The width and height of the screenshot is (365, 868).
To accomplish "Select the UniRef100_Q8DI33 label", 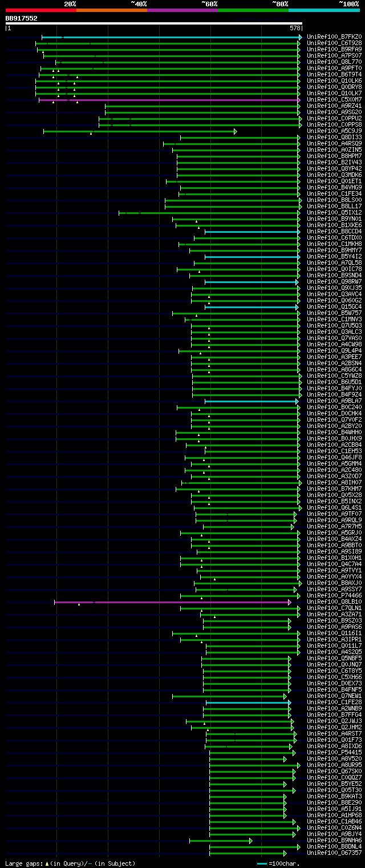I will [x=334, y=137].
